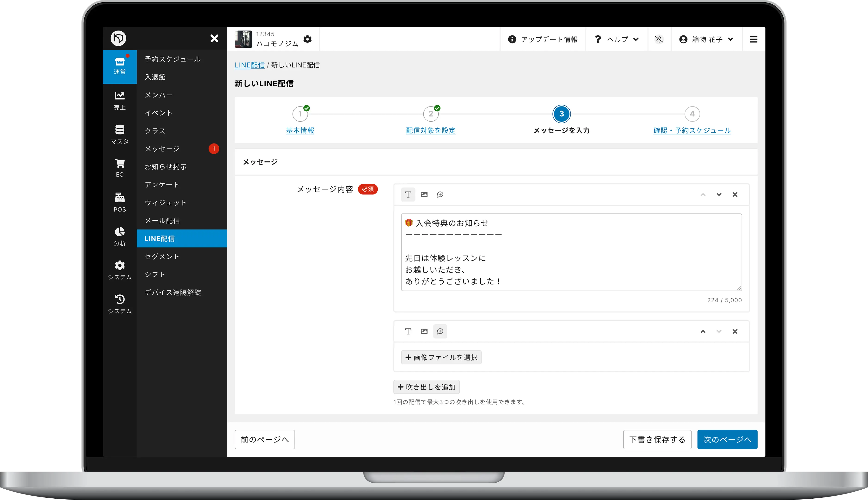Click the 224 / 5,000 character counter
This screenshot has width=868, height=500.
pos(724,300)
